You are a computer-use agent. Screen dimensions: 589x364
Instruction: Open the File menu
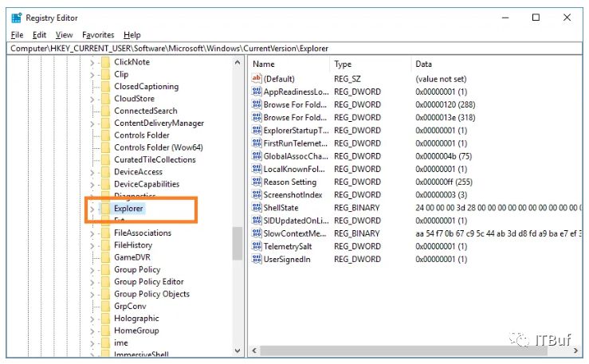point(17,35)
